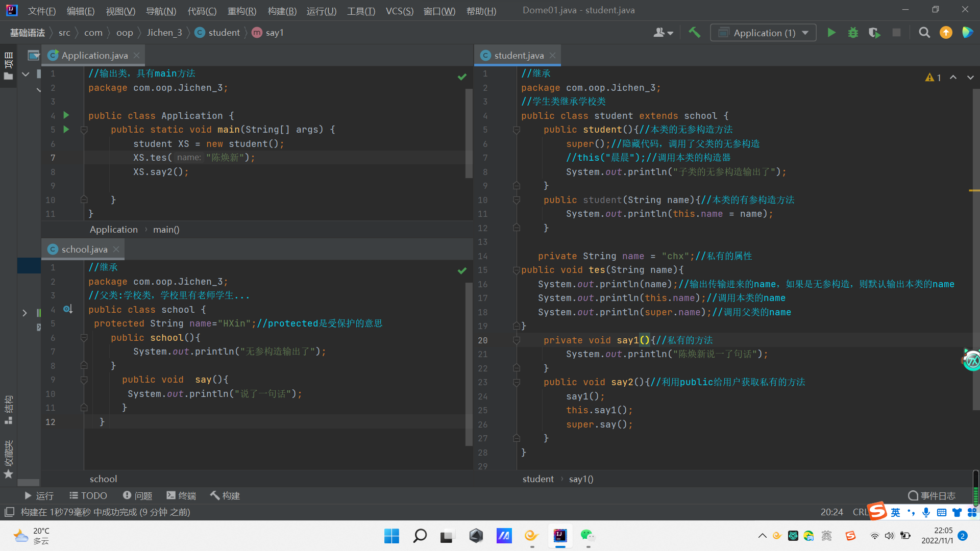Screen dimensions: 980x551
Task: Click the orange IDE update arrow icon
Action: pos(946,33)
